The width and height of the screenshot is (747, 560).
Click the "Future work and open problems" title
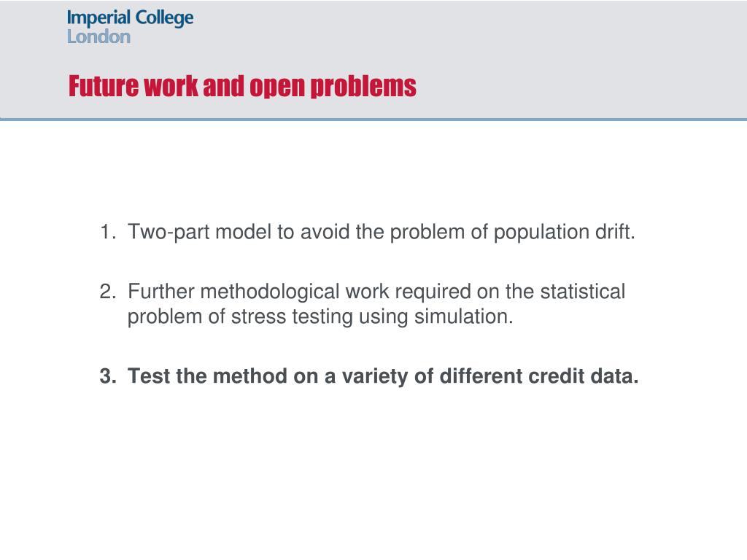(x=242, y=87)
